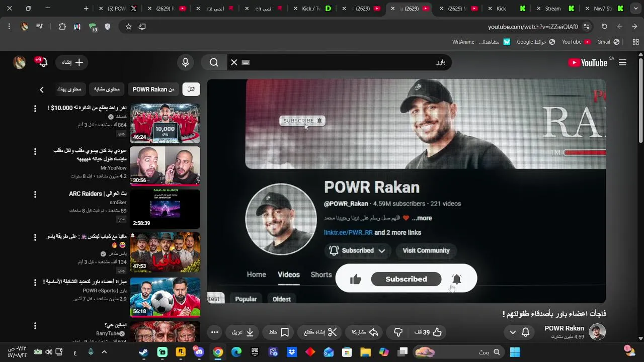Image resolution: width=644 pixels, height=362 pixels.
Task: Open the sm5ker channel name link
Action: click(118, 203)
